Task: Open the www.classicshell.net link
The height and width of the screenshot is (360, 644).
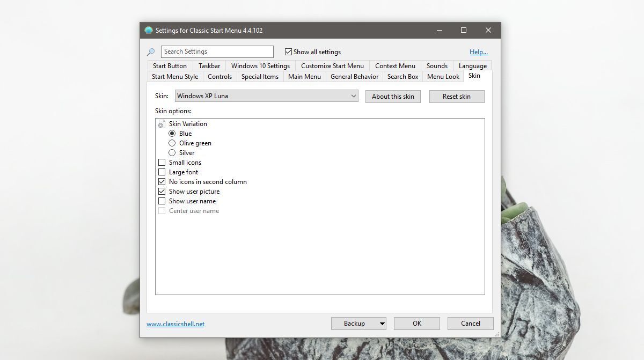Action: pyautogui.click(x=175, y=324)
